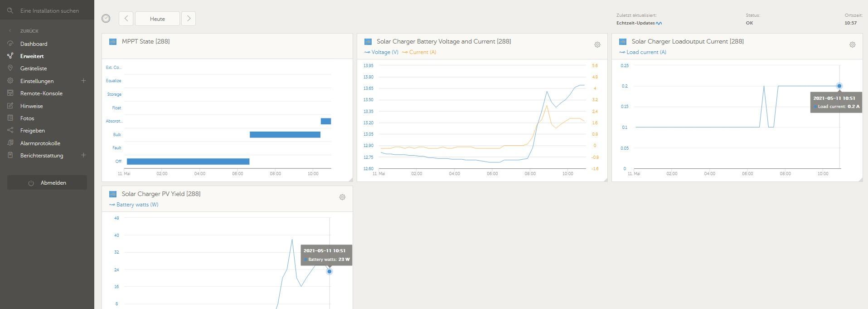The image size is (868, 309).
Task: Click the Abmelden logout button
Action: coord(47,183)
